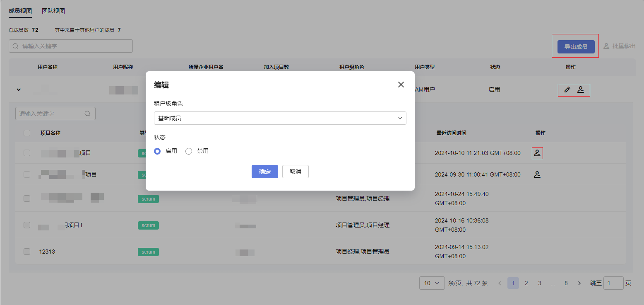Viewport: 644px width, 305px height.
Task: Go to next page with right arrow
Action: point(579,283)
